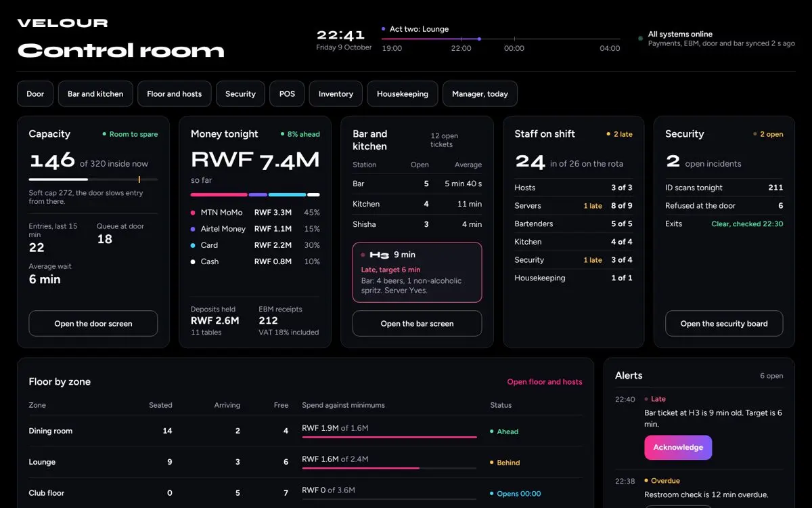Click the night timeline track
The image size is (812, 508).
(x=501, y=39)
